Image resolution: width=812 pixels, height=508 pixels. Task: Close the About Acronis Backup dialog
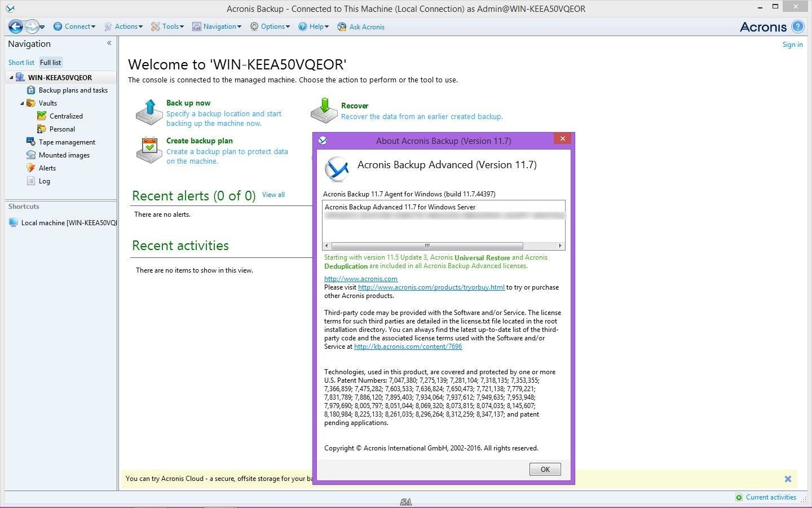coord(562,139)
